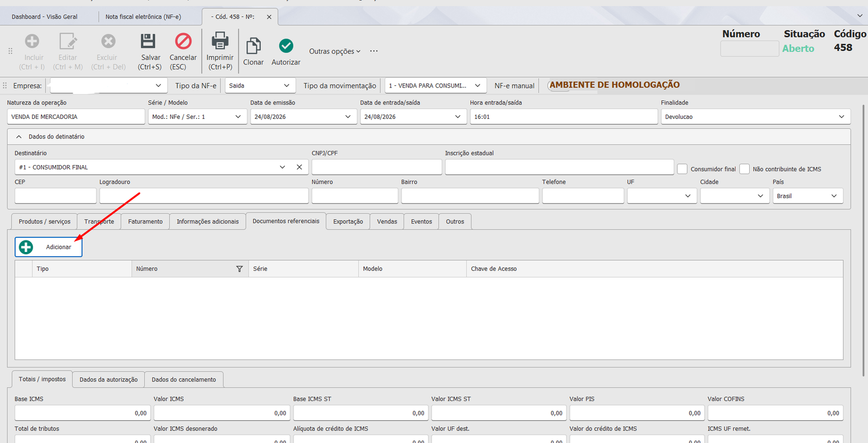
Task: Switch to Produtos / serviços tab
Action: 44,221
